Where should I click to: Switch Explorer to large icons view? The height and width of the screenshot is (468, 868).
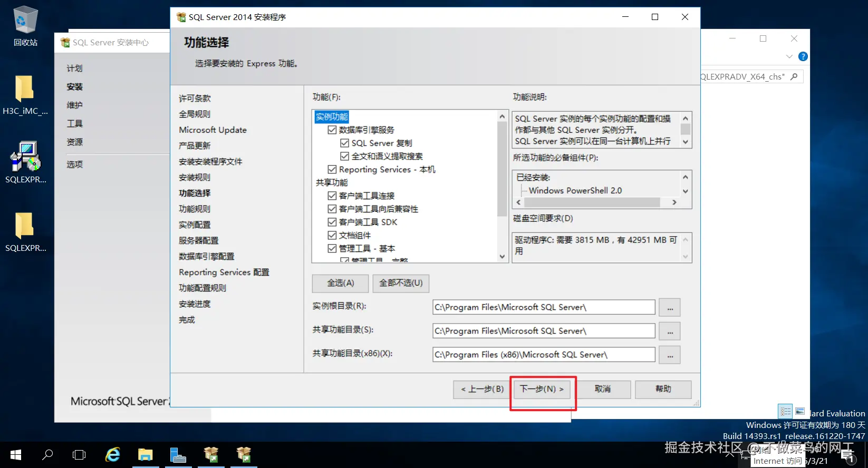[x=800, y=412]
